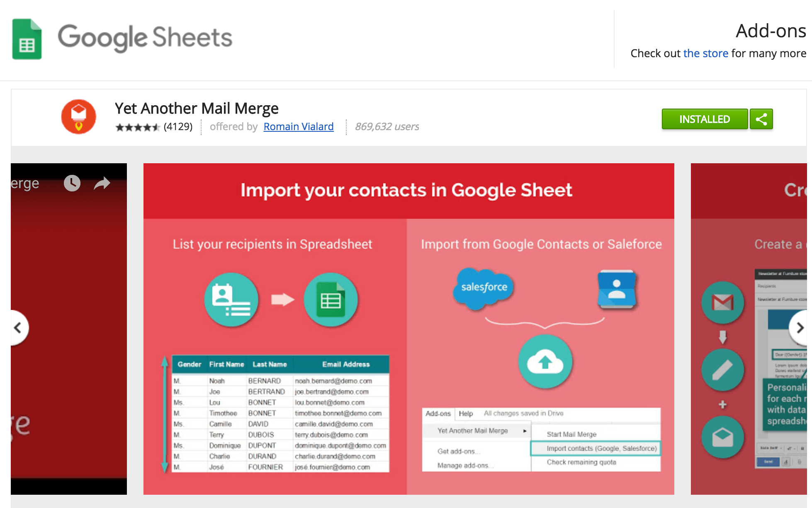Click 'Import your contacts in Google Sheet' heading
The height and width of the screenshot is (508, 812).
(x=406, y=190)
